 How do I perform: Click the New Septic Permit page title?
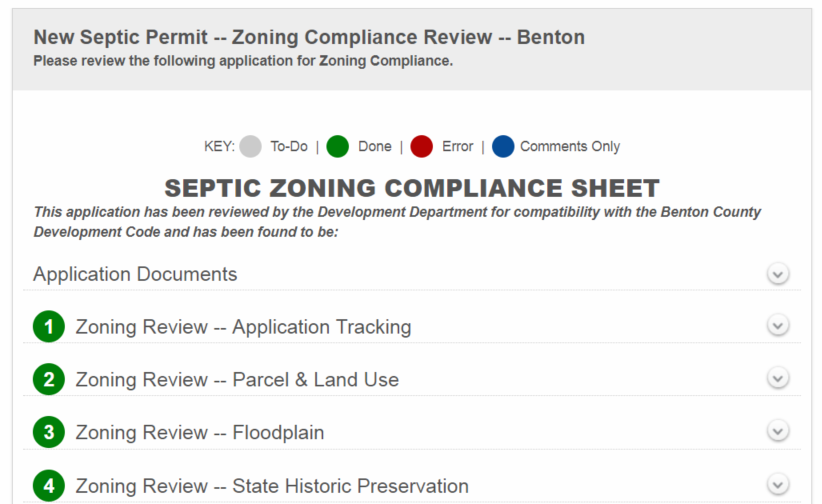309,37
